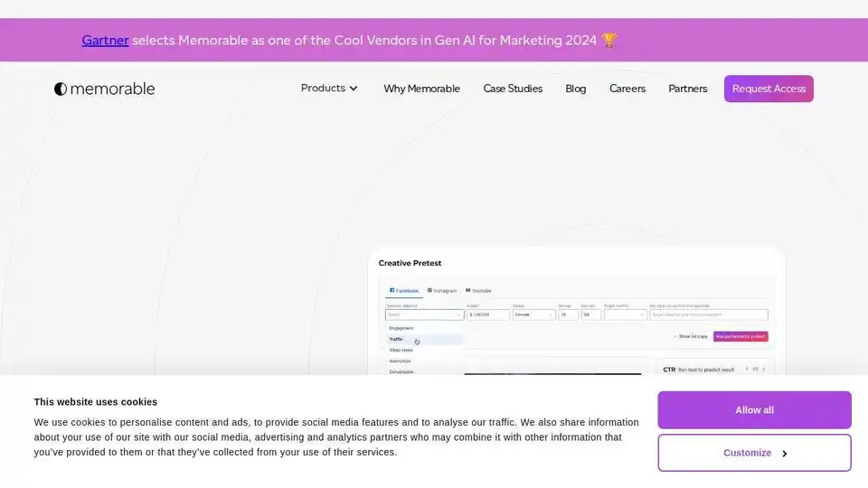Open the Target Country dropdown
The height and width of the screenshot is (488, 868).
point(625,314)
